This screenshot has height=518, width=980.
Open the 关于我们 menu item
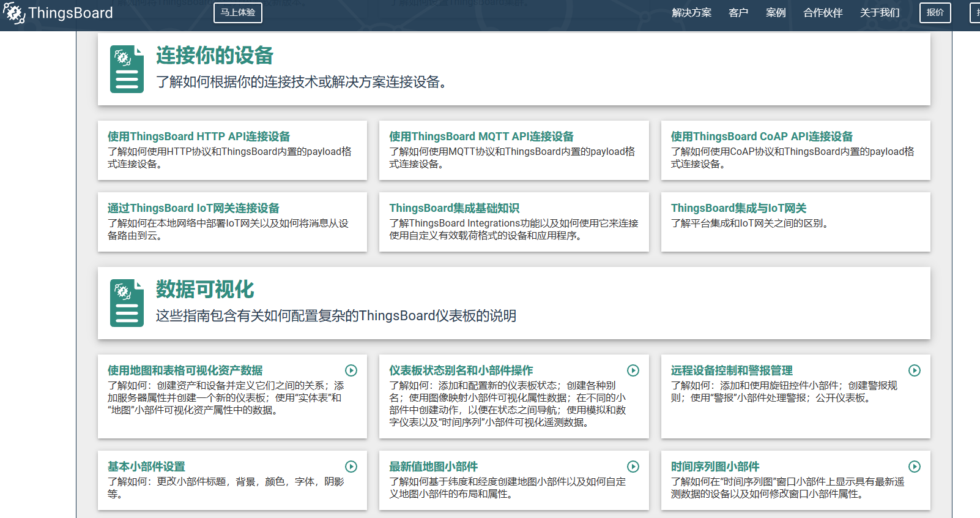880,13
